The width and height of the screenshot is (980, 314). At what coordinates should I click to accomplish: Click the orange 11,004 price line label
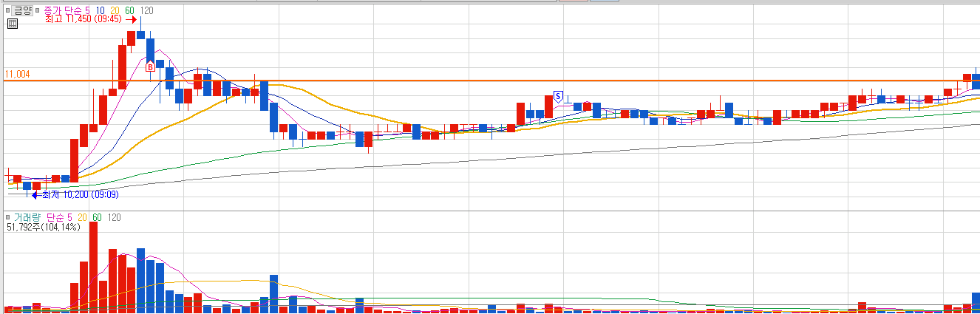(x=17, y=75)
